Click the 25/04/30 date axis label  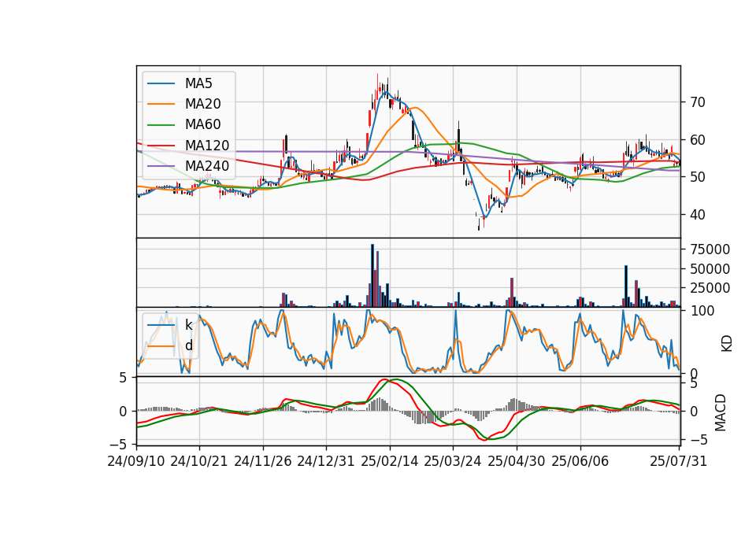517,461
